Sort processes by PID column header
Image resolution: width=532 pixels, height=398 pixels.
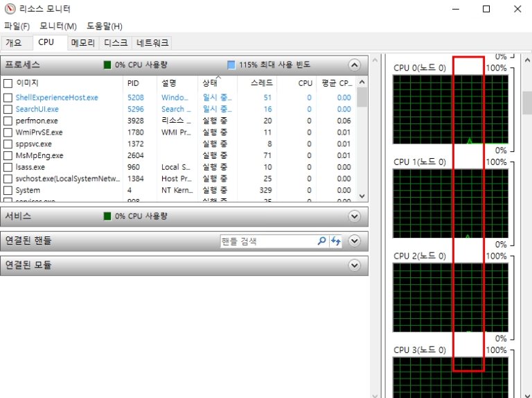[133, 83]
